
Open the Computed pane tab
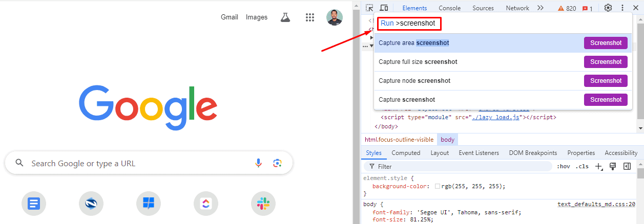[406, 153]
